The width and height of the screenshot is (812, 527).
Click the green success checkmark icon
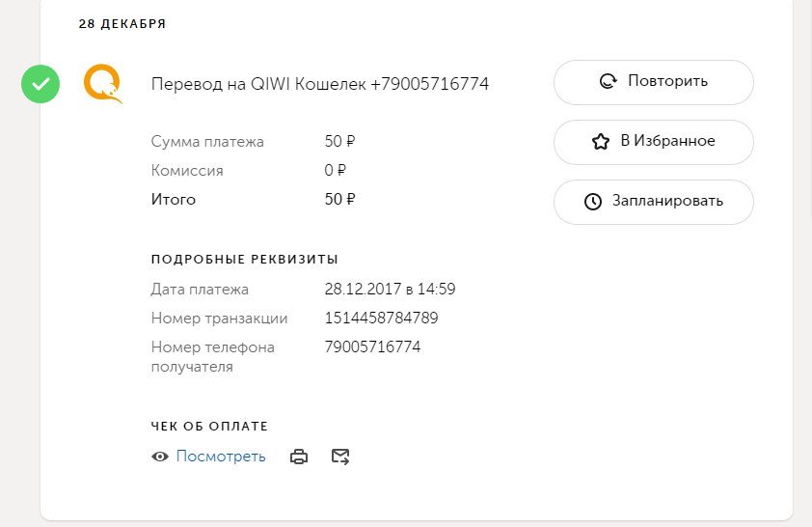41,84
